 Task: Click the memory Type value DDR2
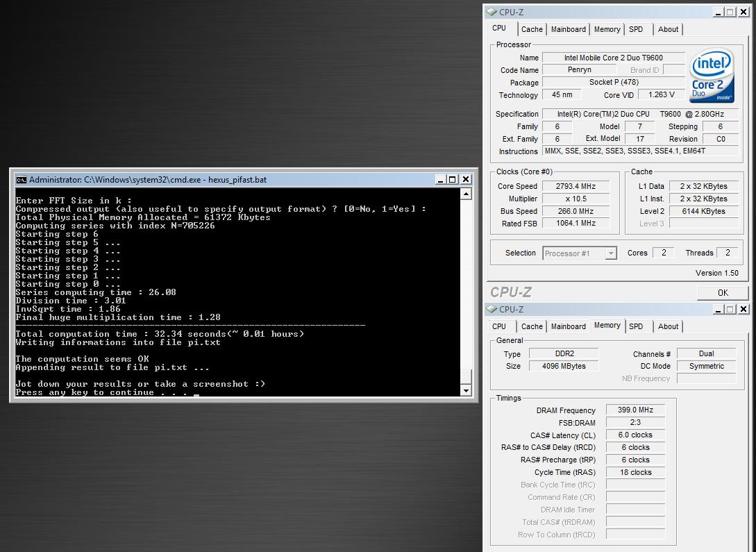[x=564, y=353]
